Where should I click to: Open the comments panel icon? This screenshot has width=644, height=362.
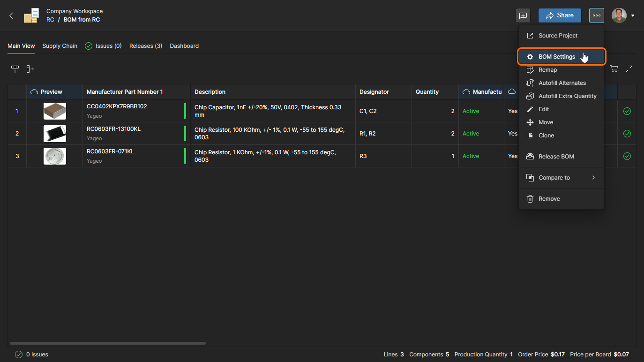523,15
